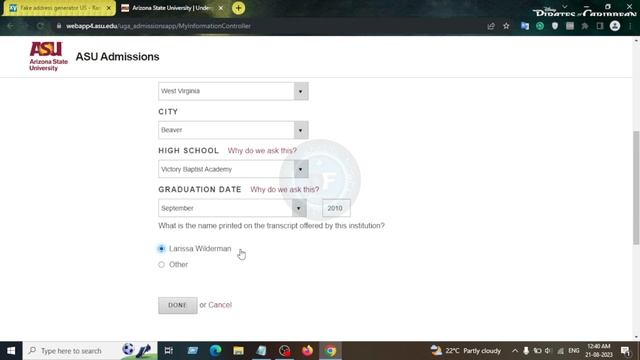Open the 22°C Partly cloudy weather widget
The height and width of the screenshot is (360, 640).
pos(466,351)
